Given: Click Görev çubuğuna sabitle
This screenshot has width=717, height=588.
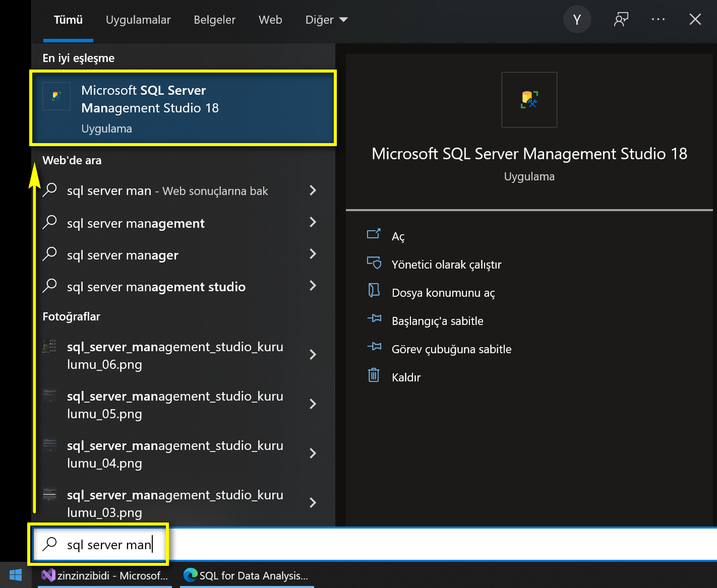Looking at the screenshot, I should tap(452, 349).
